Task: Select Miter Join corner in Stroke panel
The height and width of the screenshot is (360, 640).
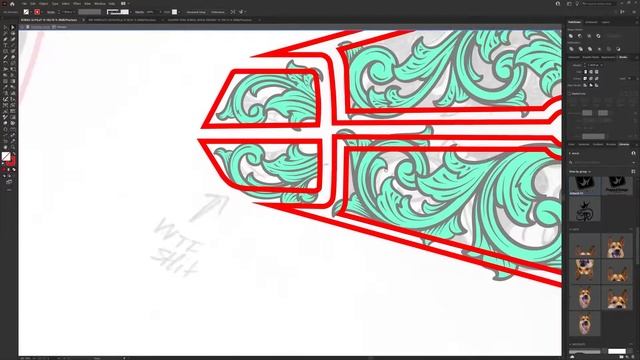Action: (x=585, y=78)
